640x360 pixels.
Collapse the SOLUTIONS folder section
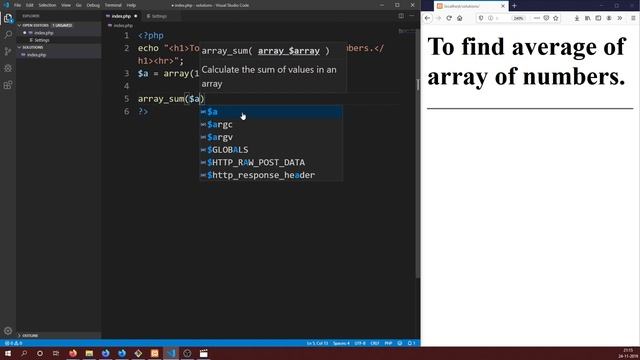[x=59, y=47]
